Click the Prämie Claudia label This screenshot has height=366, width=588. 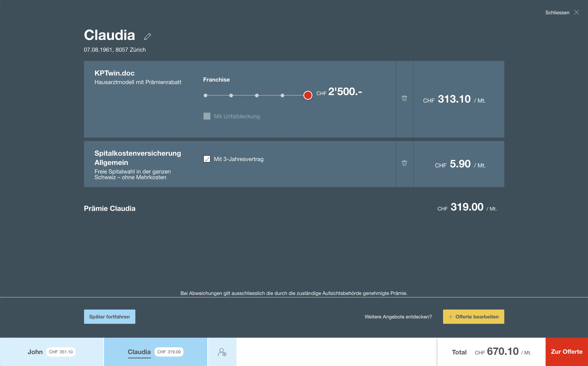coord(110,208)
